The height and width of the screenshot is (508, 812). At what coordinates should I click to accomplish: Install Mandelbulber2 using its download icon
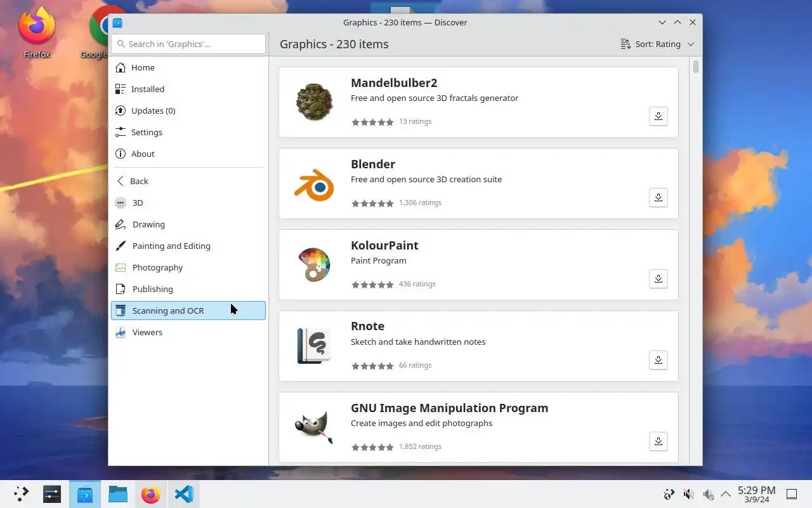[x=658, y=116]
